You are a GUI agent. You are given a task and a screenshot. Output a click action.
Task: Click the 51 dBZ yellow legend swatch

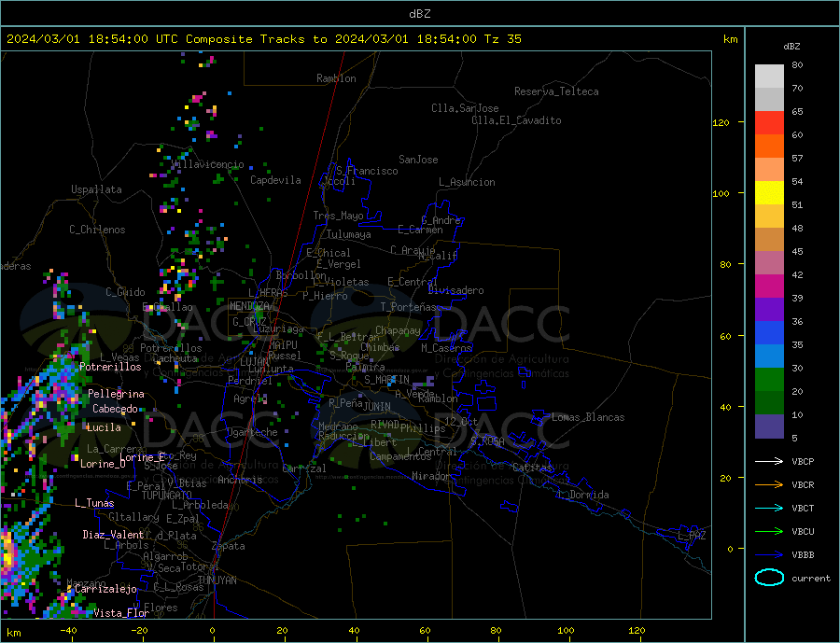coord(769,193)
